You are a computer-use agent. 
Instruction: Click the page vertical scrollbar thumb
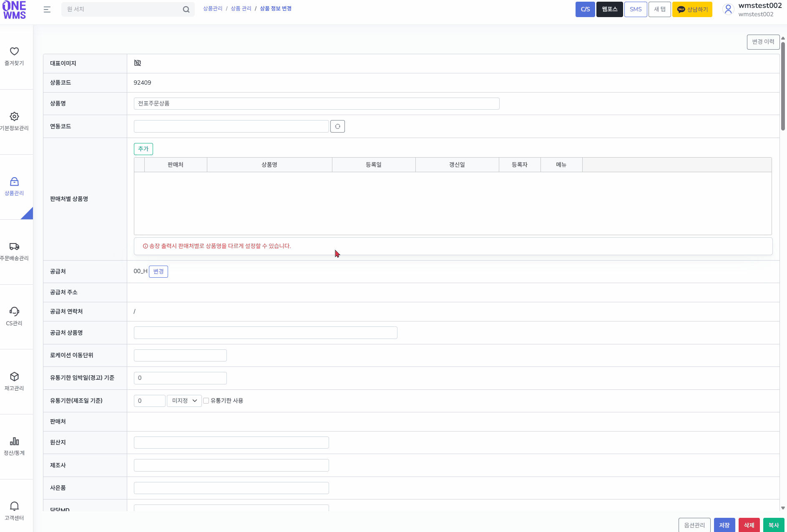point(783,85)
